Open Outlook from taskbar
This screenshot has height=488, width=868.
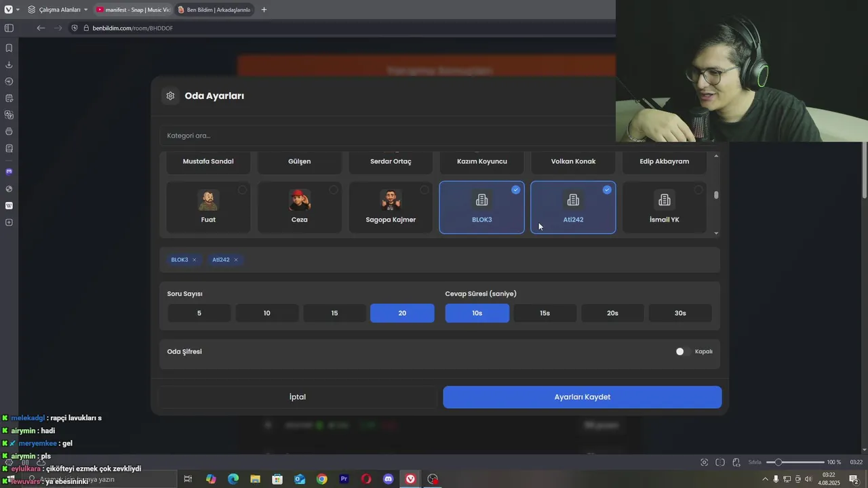(x=300, y=479)
